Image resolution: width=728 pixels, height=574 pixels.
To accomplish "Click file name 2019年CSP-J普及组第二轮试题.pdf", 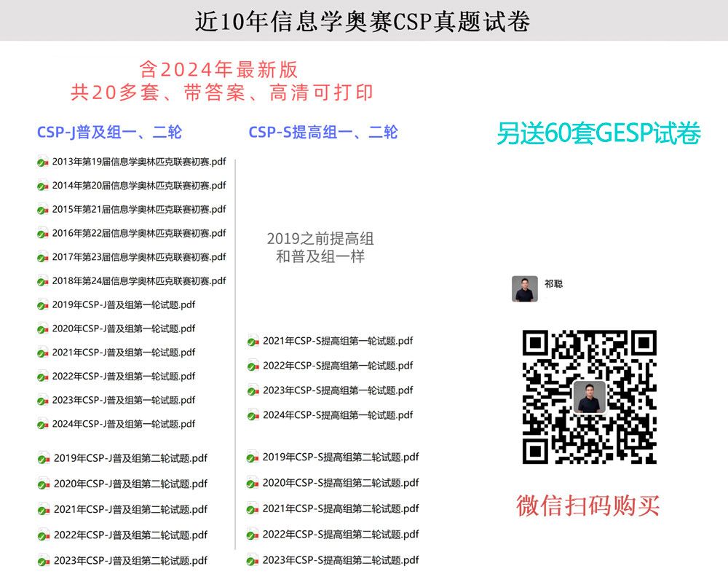I will click(x=130, y=458).
